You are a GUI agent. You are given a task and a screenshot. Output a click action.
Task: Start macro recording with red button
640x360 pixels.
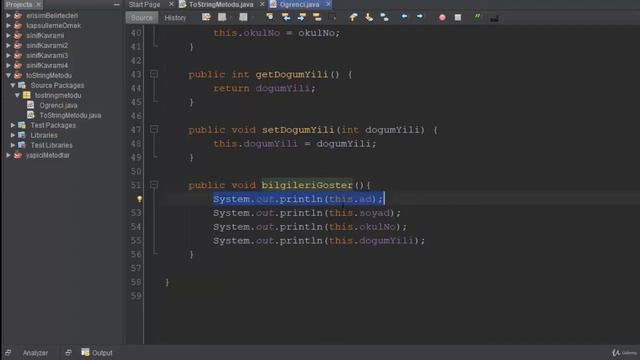442,18
